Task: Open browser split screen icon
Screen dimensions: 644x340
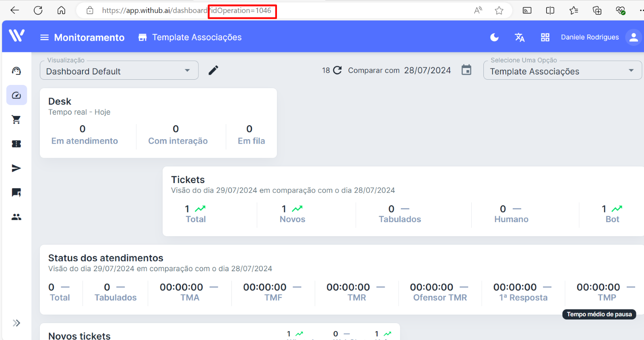Action: pos(550,10)
